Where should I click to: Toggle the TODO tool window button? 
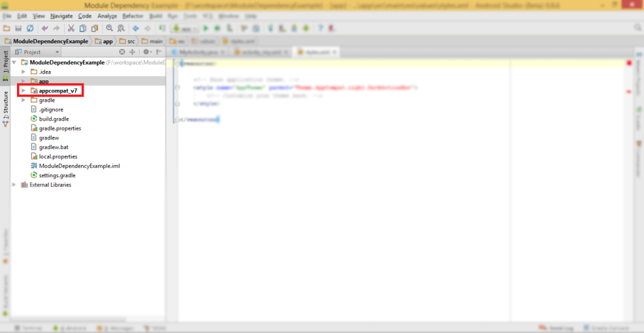coord(155,329)
